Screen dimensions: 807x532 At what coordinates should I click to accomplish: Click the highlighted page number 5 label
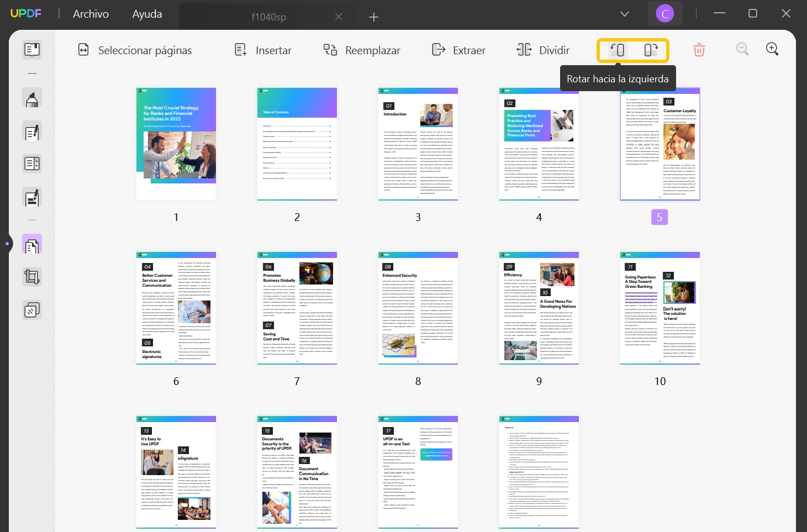click(x=660, y=217)
